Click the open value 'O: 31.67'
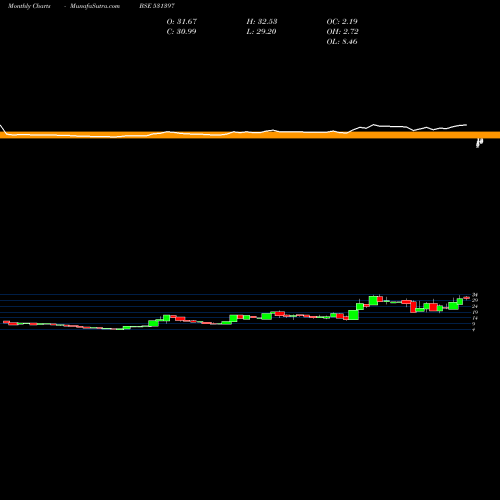500x500 pixels. 182,21
